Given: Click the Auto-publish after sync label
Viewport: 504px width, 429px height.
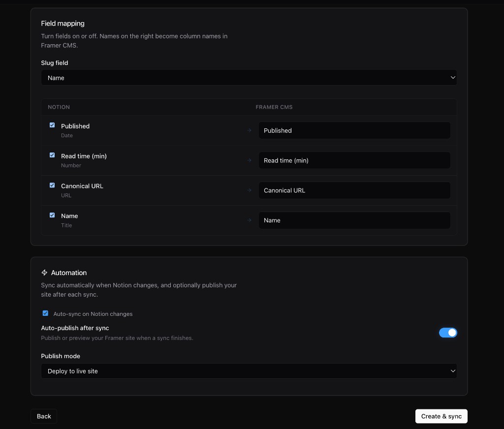Looking at the screenshot, I should [x=75, y=328].
